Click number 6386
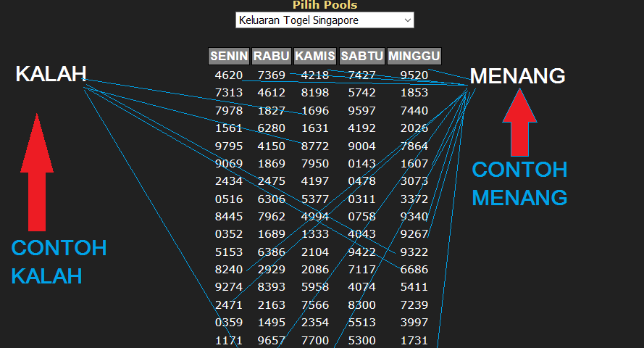Viewport: 644px width, 348px height. pos(272,252)
